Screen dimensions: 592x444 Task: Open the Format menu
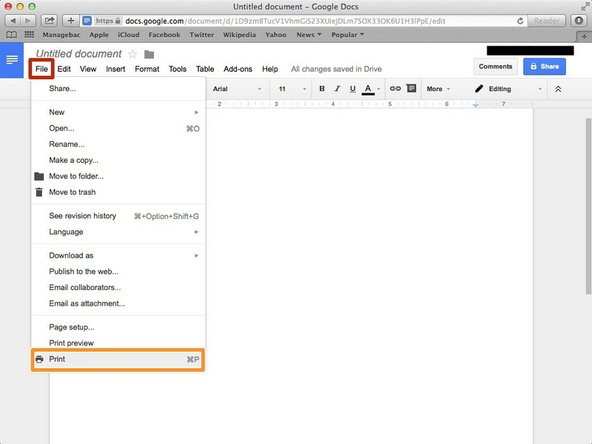coord(147,69)
